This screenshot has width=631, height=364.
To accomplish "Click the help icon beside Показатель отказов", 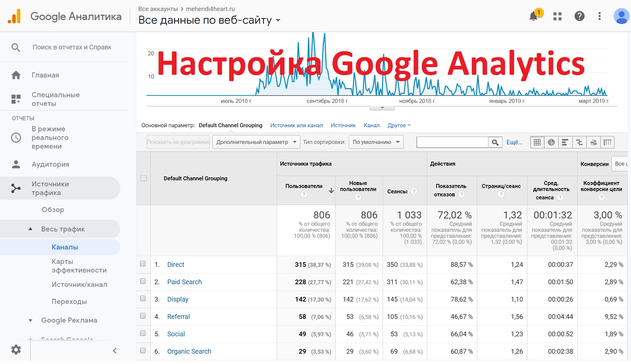I will click(x=462, y=194).
